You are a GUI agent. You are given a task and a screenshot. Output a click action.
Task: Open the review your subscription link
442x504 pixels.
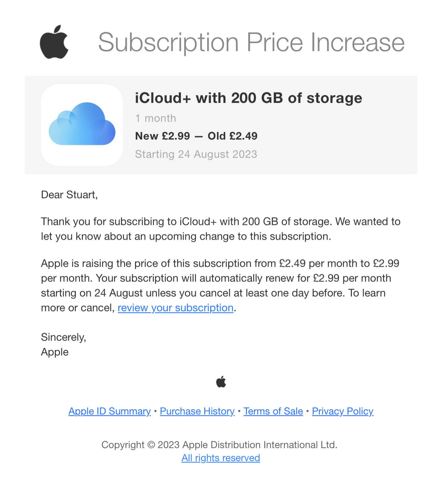(x=175, y=308)
